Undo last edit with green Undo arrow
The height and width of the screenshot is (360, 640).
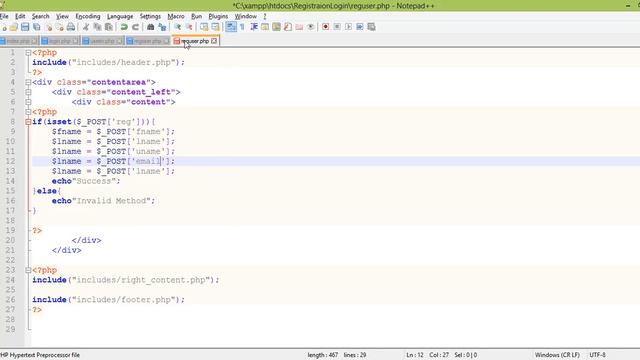coord(124,27)
